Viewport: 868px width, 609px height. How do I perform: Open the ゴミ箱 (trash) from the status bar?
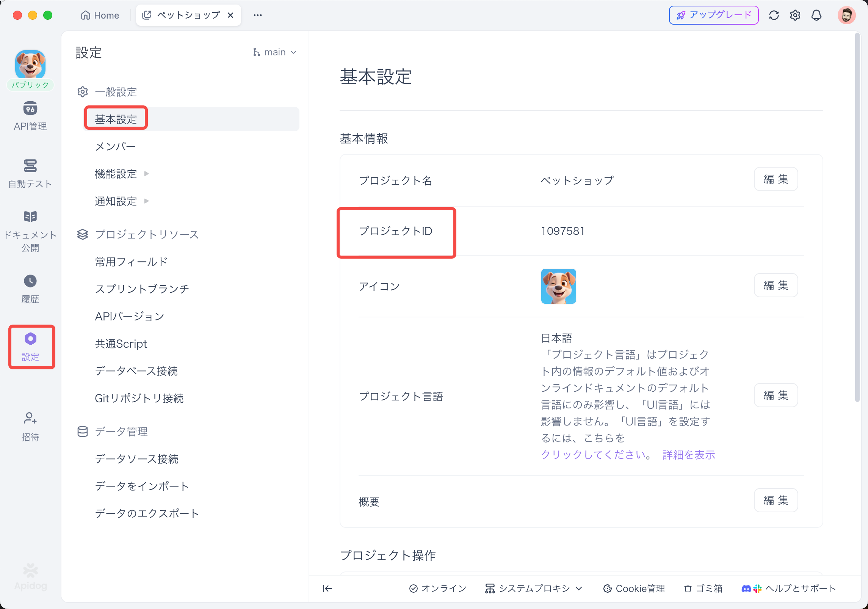(703, 589)
